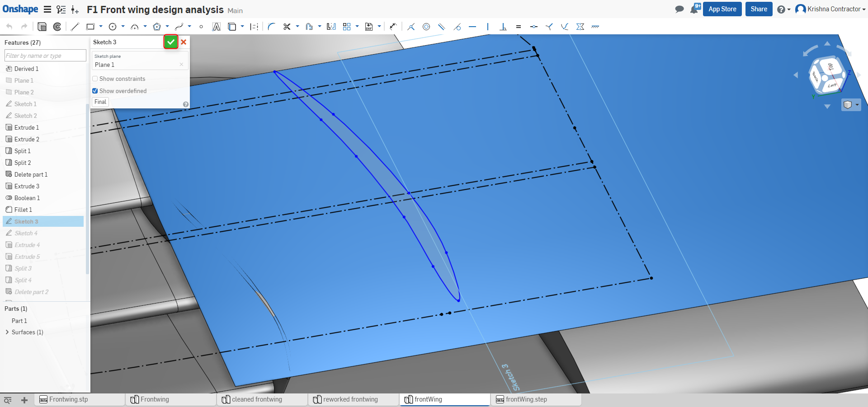Open the rectangle tool dropdown arrow

pyautogui.click(x=101, y=27)
